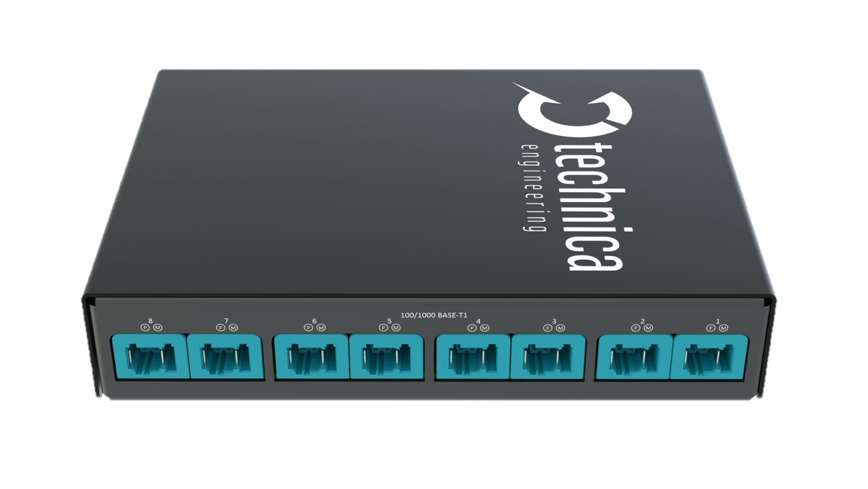868x489 pixels.
Task: Click the teal port 8 connector
Action: click(x=150, y=356)
